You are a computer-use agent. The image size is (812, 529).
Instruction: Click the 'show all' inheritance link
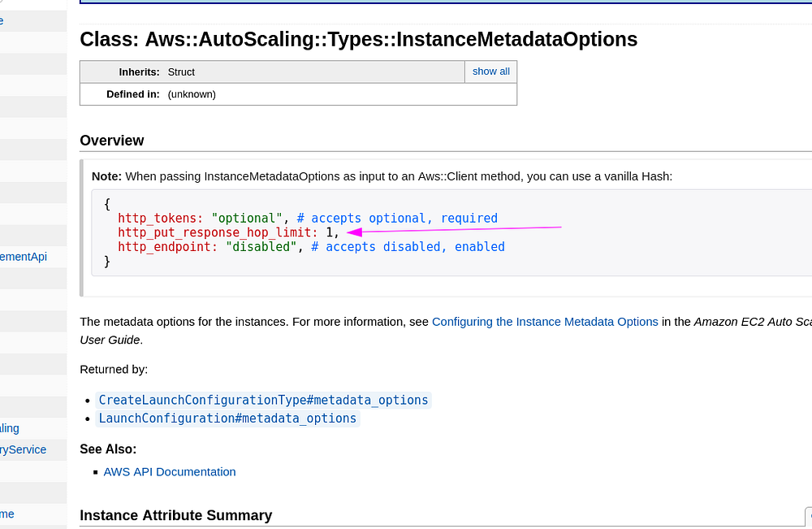click(x=490, y=72)
